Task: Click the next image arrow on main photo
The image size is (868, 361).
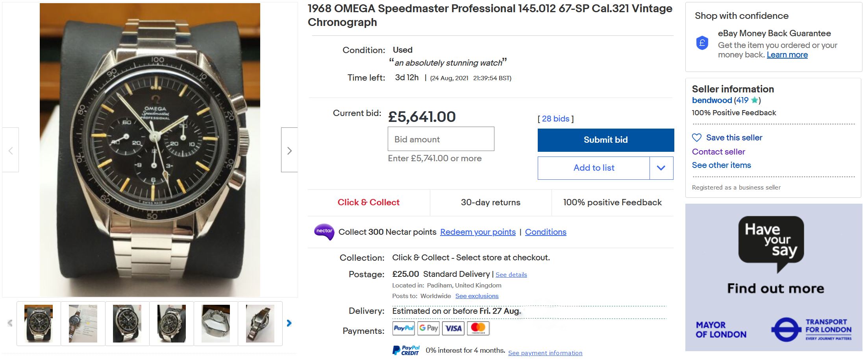Action: coord(289,150)
